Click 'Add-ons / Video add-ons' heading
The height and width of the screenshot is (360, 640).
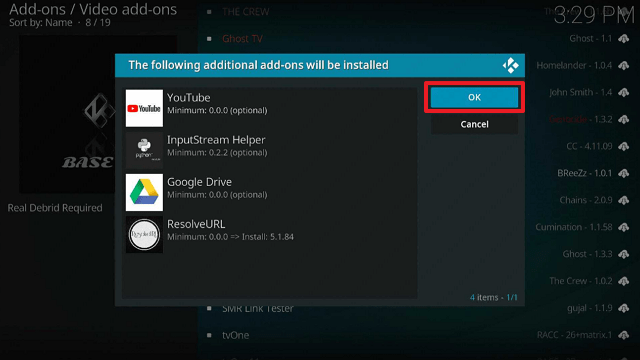click(x=93, y=9)
